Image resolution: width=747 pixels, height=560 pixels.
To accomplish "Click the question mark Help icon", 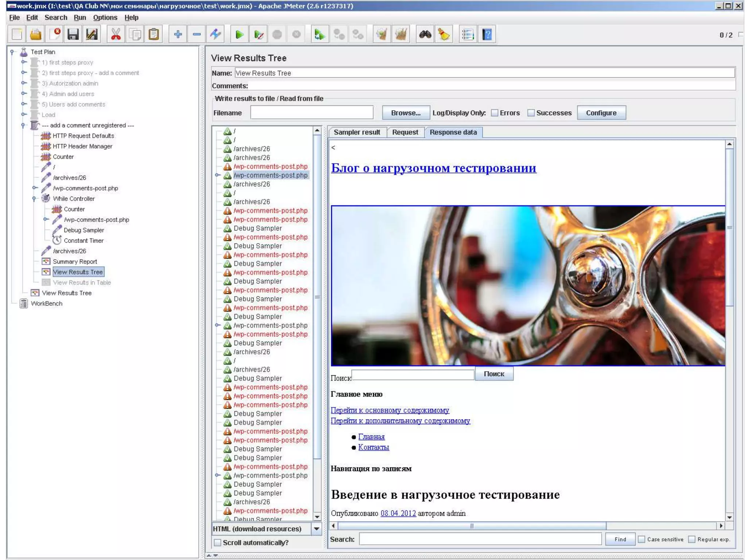I will tap(487, 35).
